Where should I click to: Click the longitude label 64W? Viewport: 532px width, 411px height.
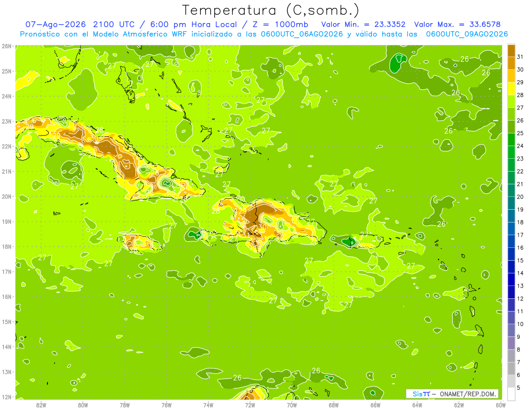pyautogui.click(x=417, y=405)
